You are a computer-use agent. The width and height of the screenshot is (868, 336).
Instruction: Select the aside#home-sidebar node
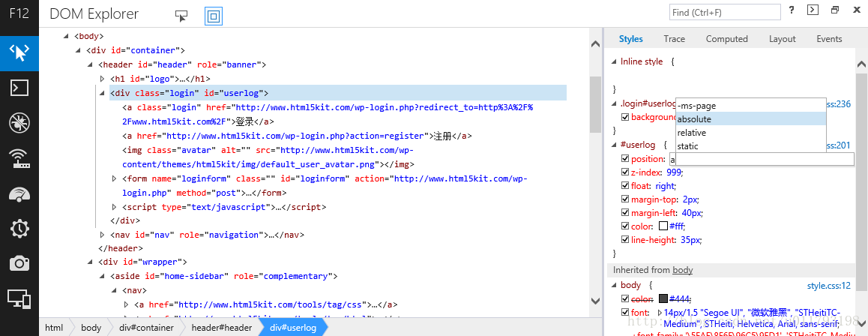(223, 276)
